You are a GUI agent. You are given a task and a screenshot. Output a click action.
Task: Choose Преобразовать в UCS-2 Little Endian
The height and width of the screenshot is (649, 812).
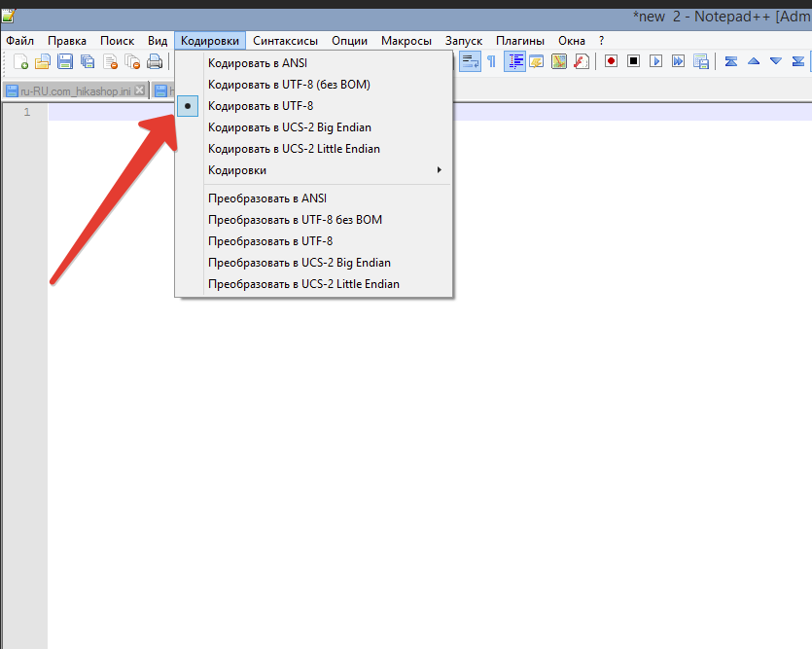pyautogui.click(x=314, y=284)
